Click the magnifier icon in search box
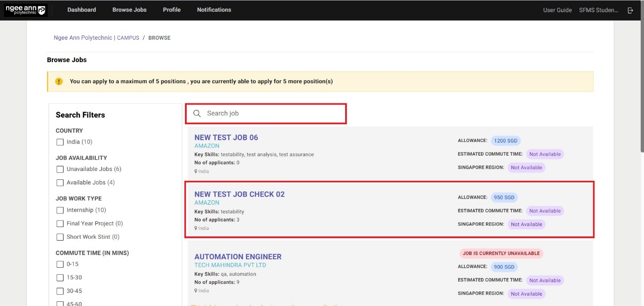The height and width of the screenshot is (306, 644). point(197,114)
